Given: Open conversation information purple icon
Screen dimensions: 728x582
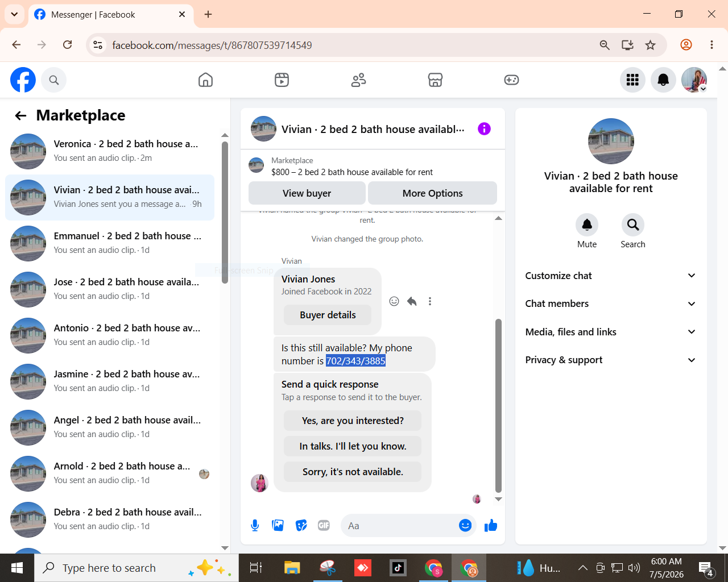Looking at the screenshot, I should click(484, 129).
